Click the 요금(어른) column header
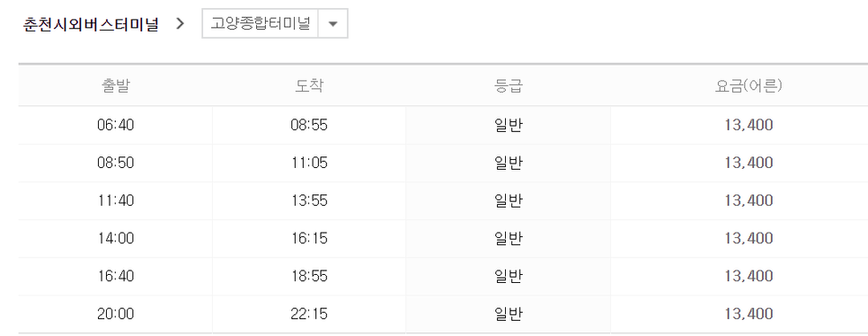 pyautogui.click(x=748, y=86)
